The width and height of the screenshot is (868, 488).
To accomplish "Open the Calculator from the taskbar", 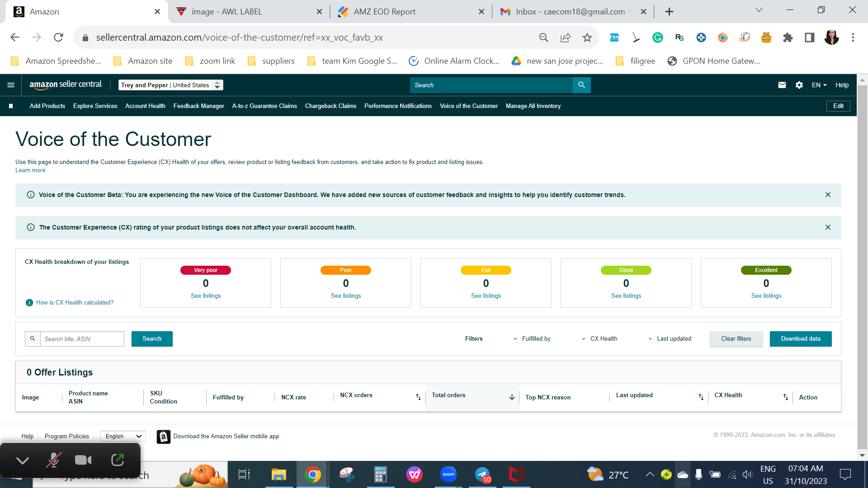I will (381, 474).
